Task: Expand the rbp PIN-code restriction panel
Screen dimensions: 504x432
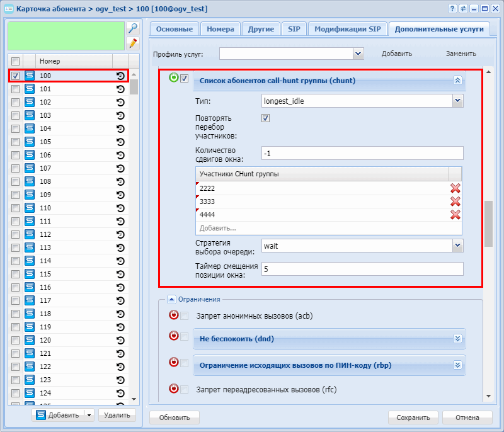Action: (x=457, y=365)
